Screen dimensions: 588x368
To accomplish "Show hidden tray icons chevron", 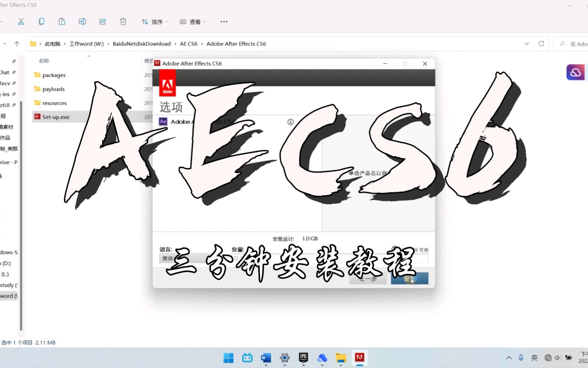I will 509,358.
